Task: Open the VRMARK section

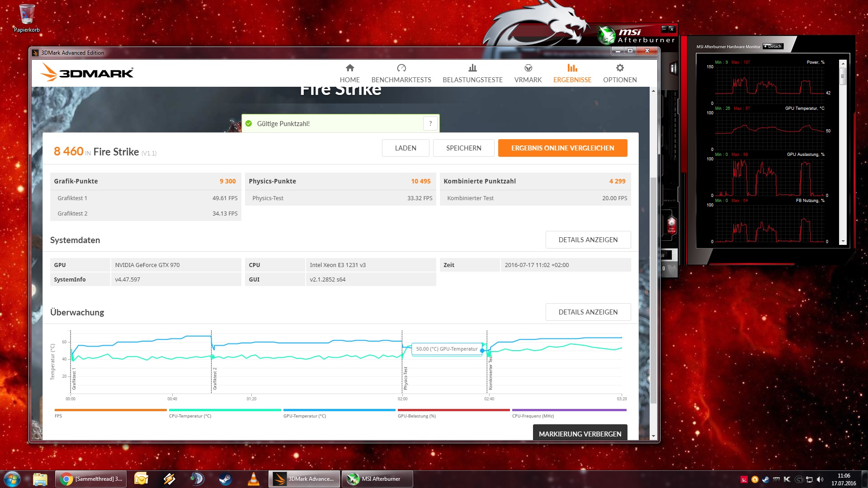Action: 528,73
